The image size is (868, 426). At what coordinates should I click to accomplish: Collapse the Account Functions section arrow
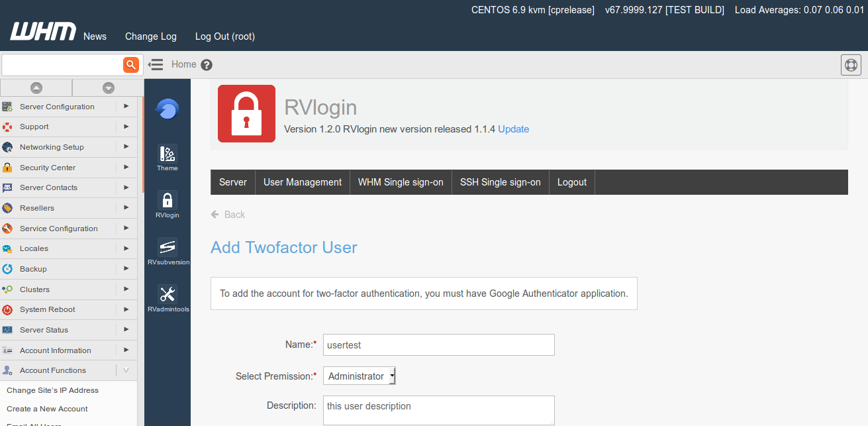[126, 370]
